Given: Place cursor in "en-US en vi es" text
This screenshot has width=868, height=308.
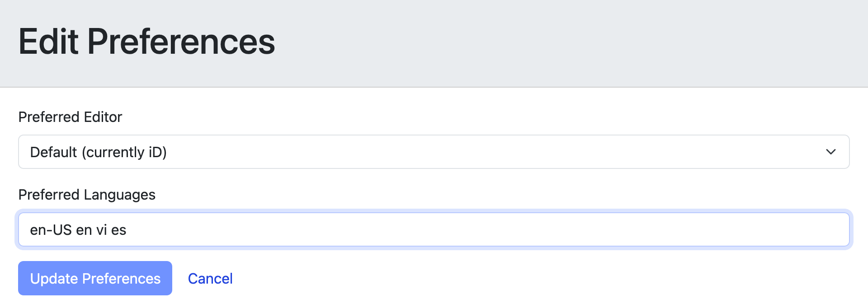Looking at the screenshot, I should (x=78, y=230).
